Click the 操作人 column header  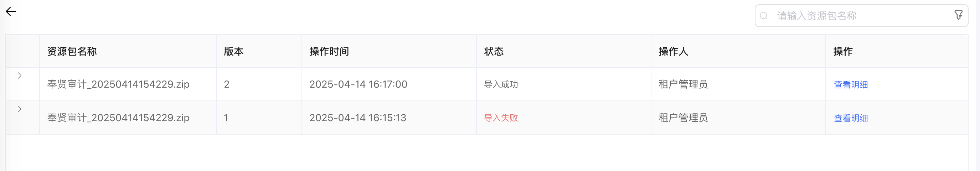point(674,51)
